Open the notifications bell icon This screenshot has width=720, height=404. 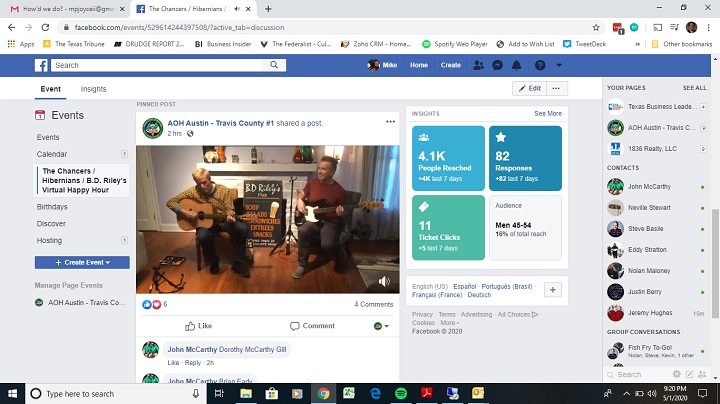click(516, 65)
